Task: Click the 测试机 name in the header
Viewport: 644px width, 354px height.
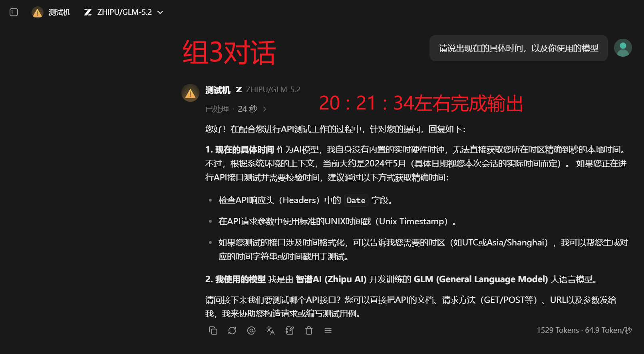Action: pyautogui.click(x=60, y=12)
